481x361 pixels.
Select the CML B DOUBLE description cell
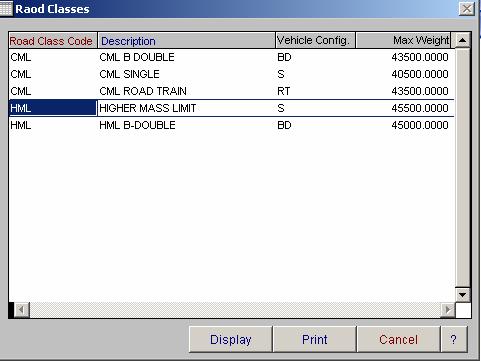point(186,57)
